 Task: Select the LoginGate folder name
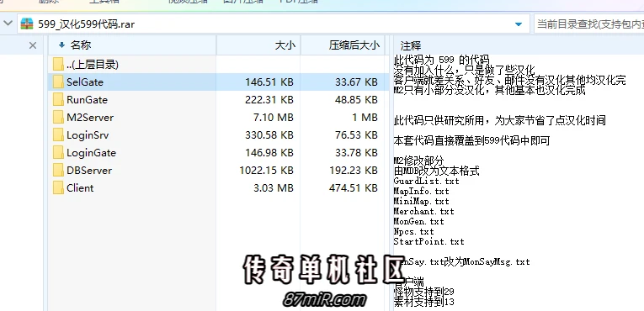coord(91,153)
